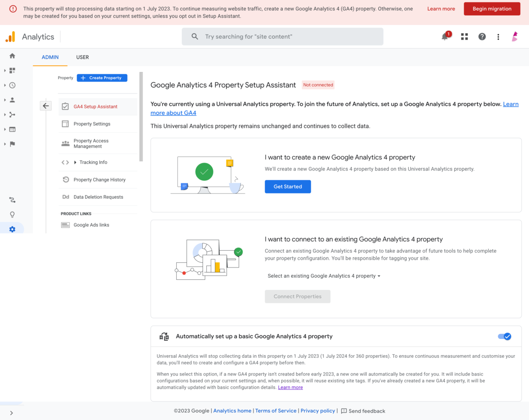Screen dimensions: 529x420
Task: Expand Audience sidebar section arrow
Action: (x=5, y=100)
